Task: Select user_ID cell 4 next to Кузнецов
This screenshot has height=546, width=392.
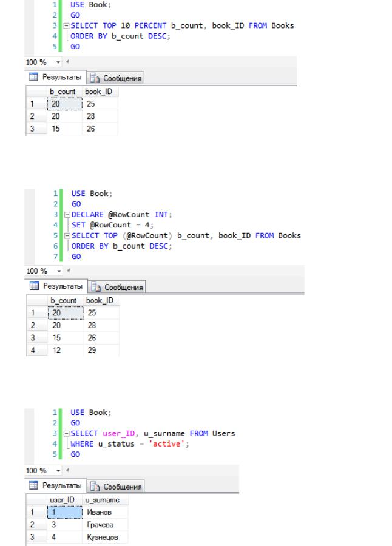Action: pyautogui.click(x=64, y=538)
